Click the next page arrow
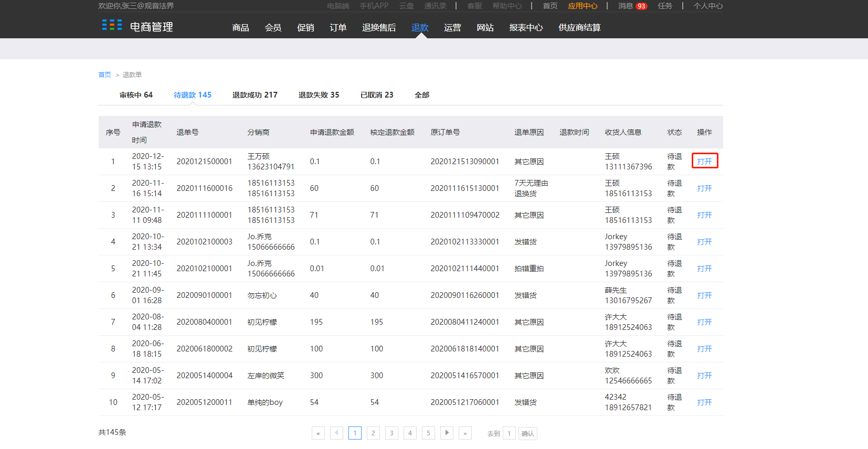The height and width of the screenshot is (449, 868). pos(447,433)
